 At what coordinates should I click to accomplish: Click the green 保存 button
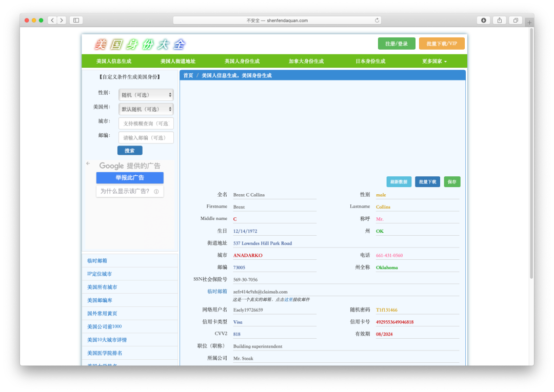pos(452,182)
